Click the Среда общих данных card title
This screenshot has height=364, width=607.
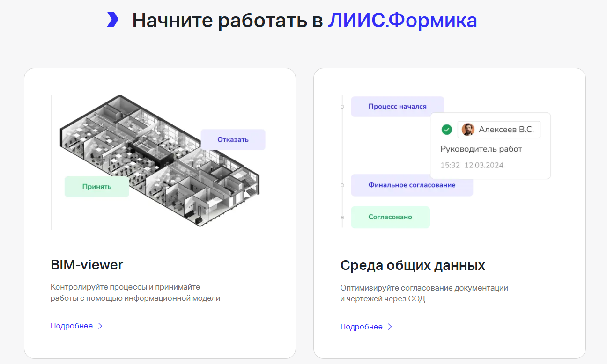[x=413, y=265]
